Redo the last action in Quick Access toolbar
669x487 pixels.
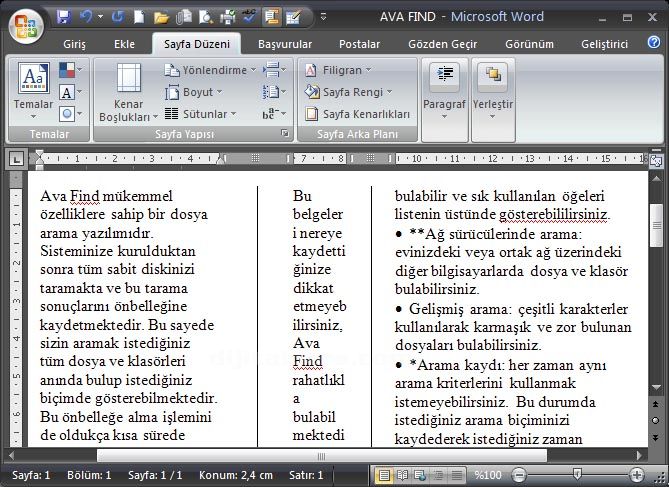coord(118,17)
